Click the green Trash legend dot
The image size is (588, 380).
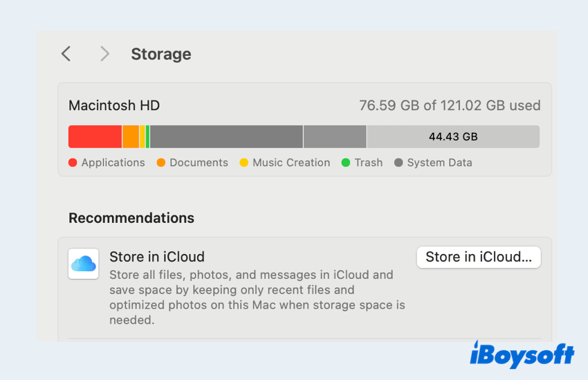346,163
